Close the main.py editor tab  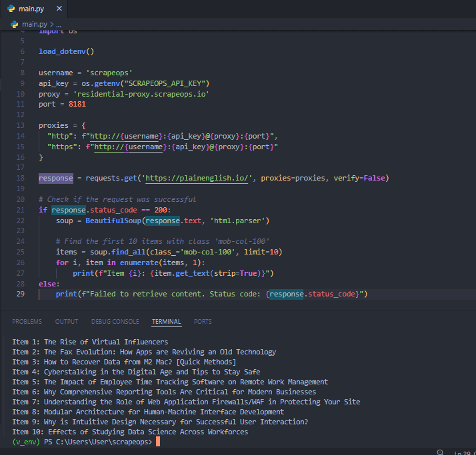(x=58, y=9)
